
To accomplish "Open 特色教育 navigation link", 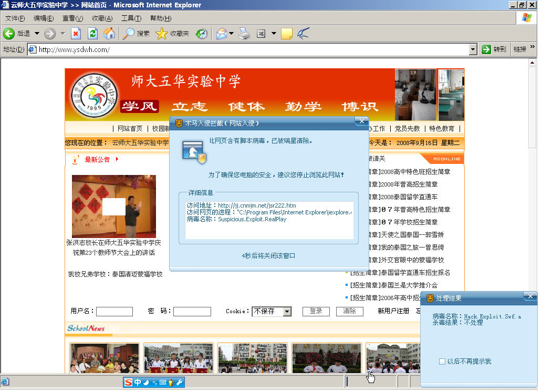I will (x=442, y=129).
